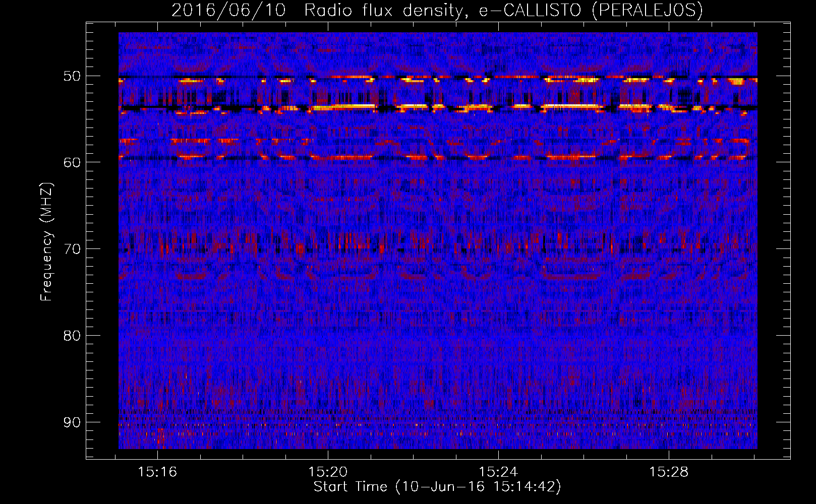
Task: Select the 70 frequency tick label
Action: coord(72,249)
